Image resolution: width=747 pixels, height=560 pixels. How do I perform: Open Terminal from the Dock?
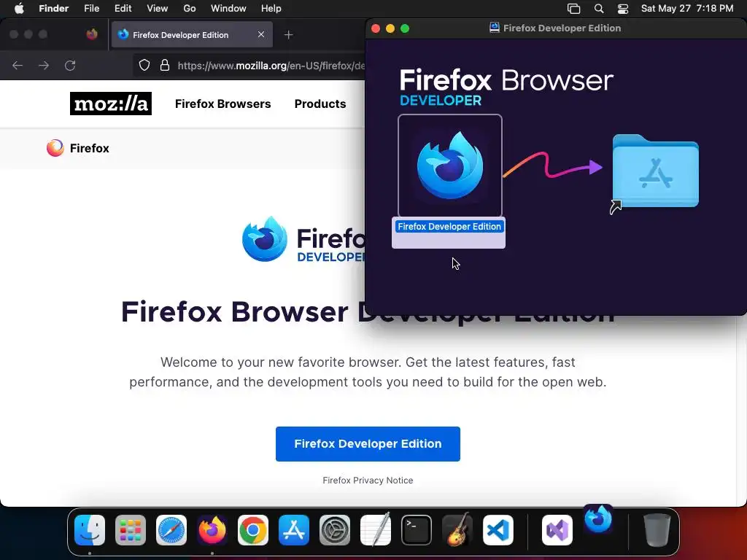(417, 530)
